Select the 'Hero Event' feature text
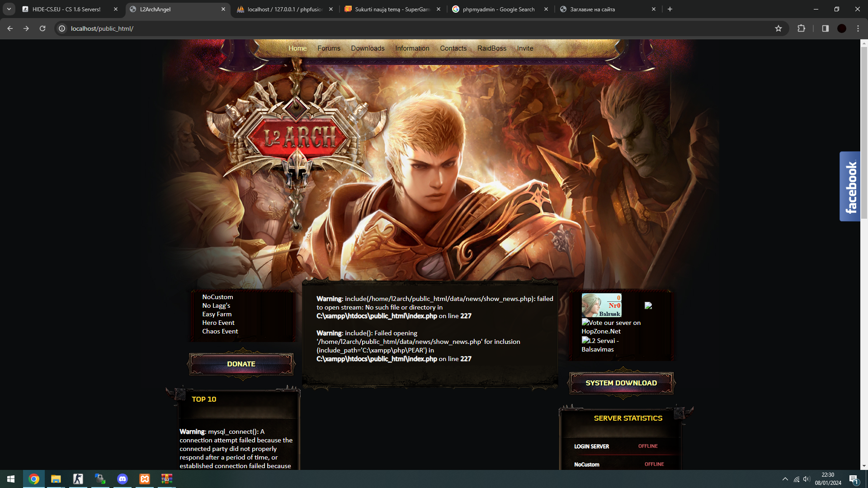 pyautogui.click(x=218, y=323)
